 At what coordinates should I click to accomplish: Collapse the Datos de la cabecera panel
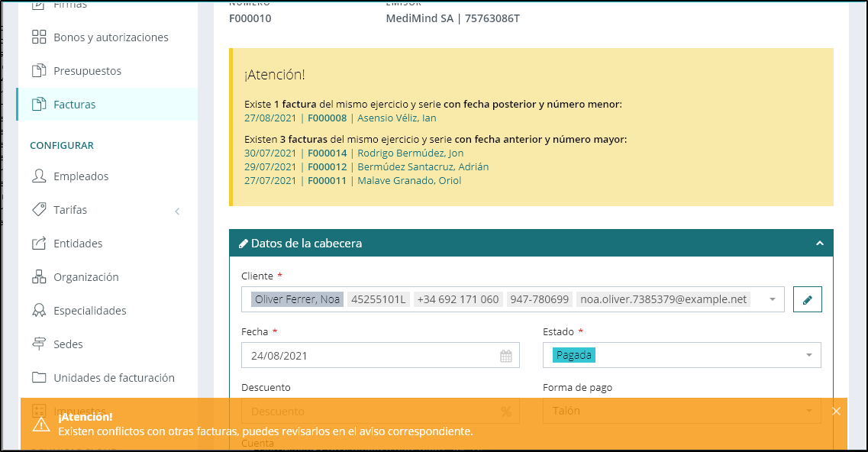point(819,244)
